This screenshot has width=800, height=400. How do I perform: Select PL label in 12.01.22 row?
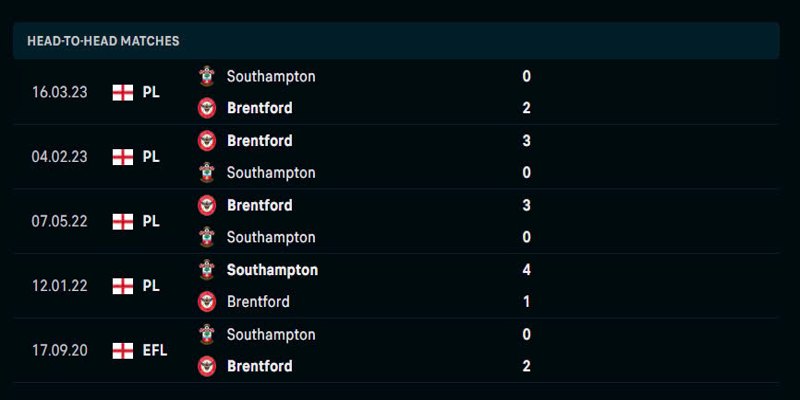click(151, 286)
